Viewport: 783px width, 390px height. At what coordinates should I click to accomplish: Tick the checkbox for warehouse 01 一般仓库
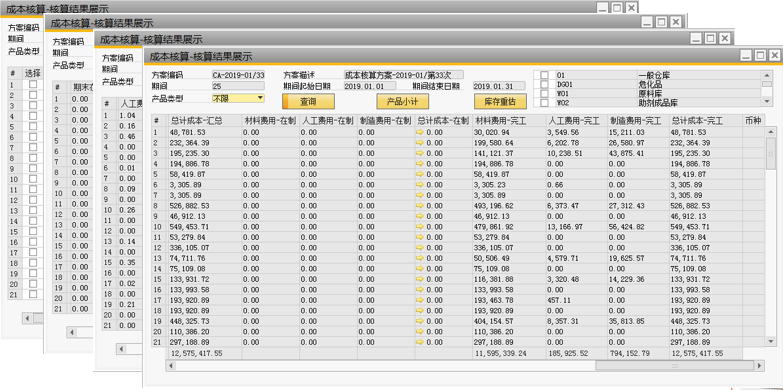[544, 75]
